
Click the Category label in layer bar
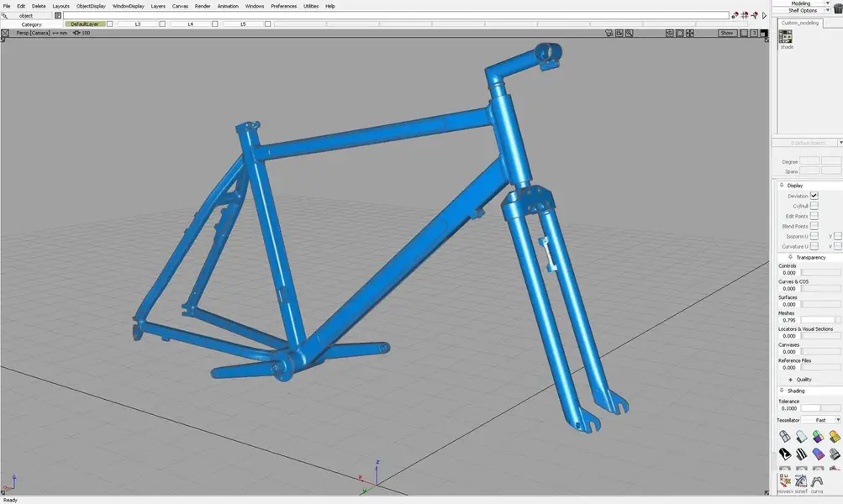tap(31, 24)
